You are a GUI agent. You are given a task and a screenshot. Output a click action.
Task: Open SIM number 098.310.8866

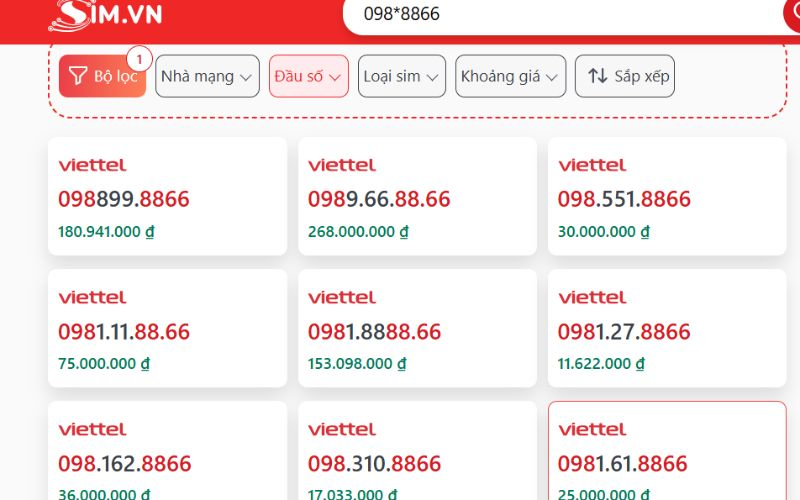[374, 464]
